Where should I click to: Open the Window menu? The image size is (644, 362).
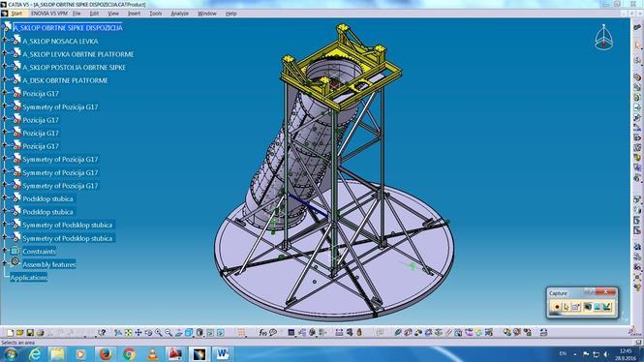(x=207, y=14)
